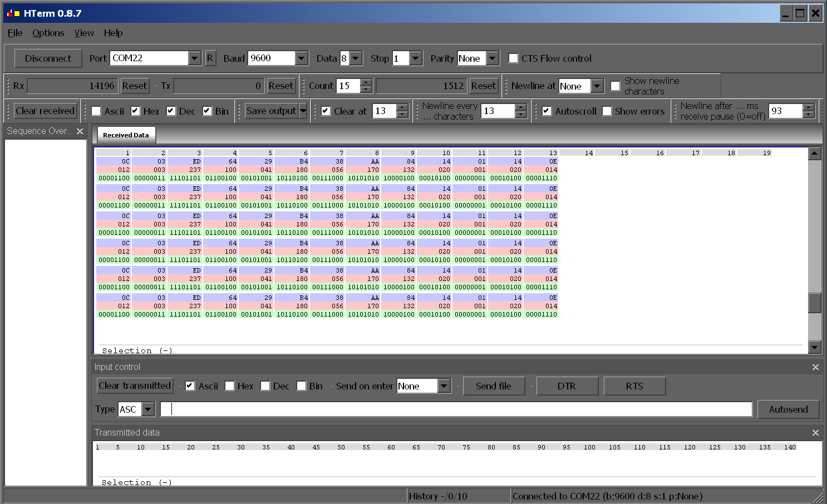The image size is (827, 504).
Task: Decrease the Clear at spinner value
Action: click(x=402, y=115)
